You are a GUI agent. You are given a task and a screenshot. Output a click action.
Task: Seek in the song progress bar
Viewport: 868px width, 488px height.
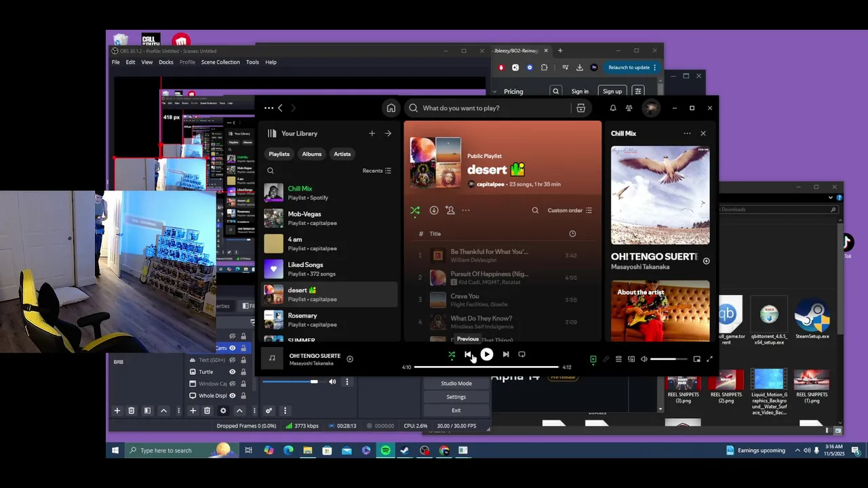[x=486, y=367]
